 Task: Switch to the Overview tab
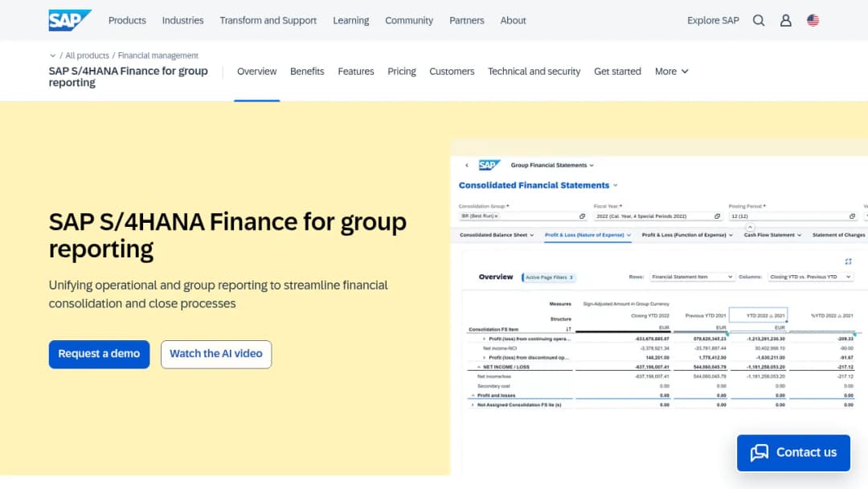click(257, 72)
